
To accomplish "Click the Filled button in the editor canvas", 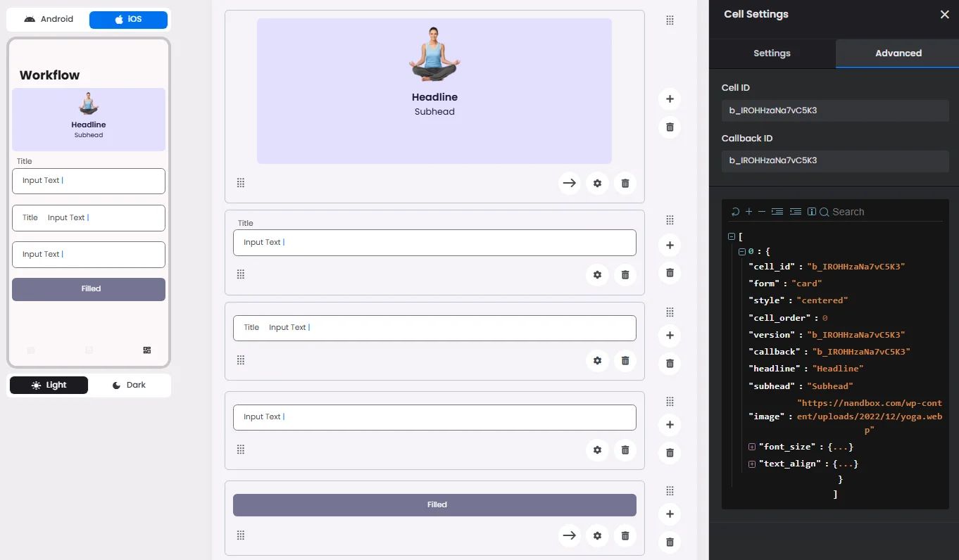I will click(x=434, y=505).
